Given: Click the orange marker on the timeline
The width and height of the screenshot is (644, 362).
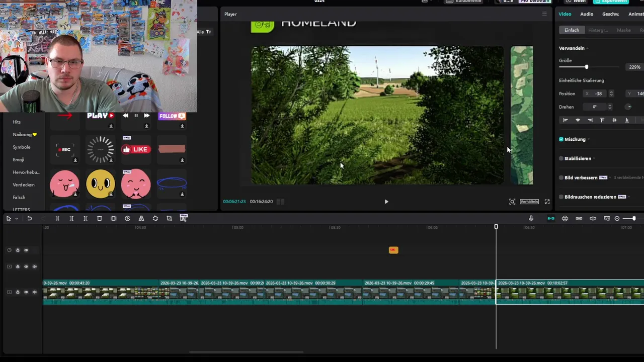Looking at the screenshot, I should (x=393, y=250).
